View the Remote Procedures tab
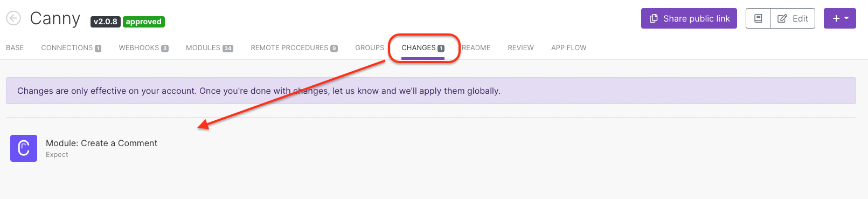The image size is (868, 199). click(x=294, y=48)
